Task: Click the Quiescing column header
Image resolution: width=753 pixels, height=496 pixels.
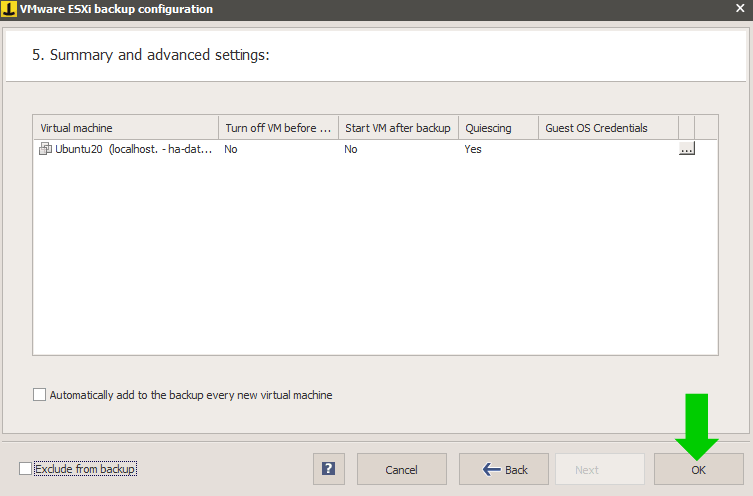Action: pyautogui.click(x=498, y=128)
